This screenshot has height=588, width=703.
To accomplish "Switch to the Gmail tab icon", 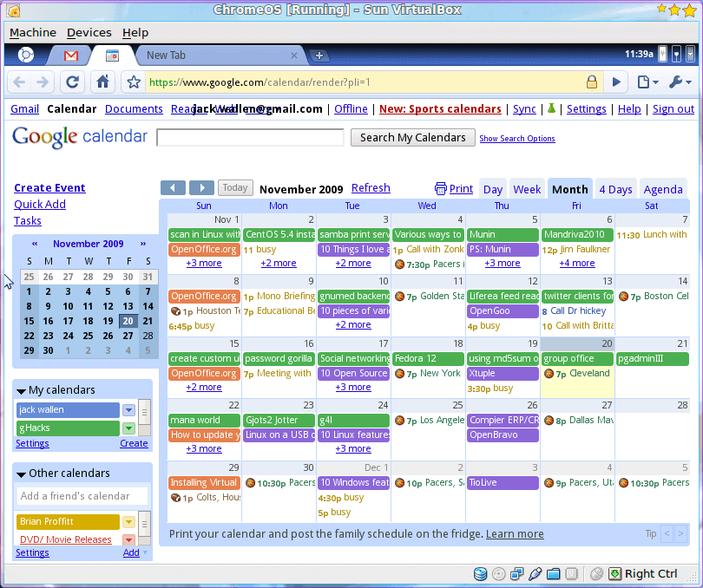I will pyautogui.click(x=71, y=56).
